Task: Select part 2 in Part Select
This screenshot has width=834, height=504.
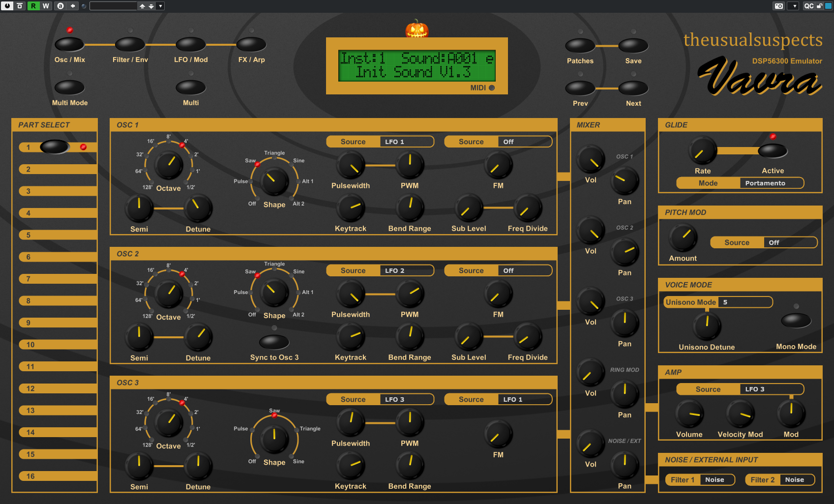Action: tap(58, 169)
